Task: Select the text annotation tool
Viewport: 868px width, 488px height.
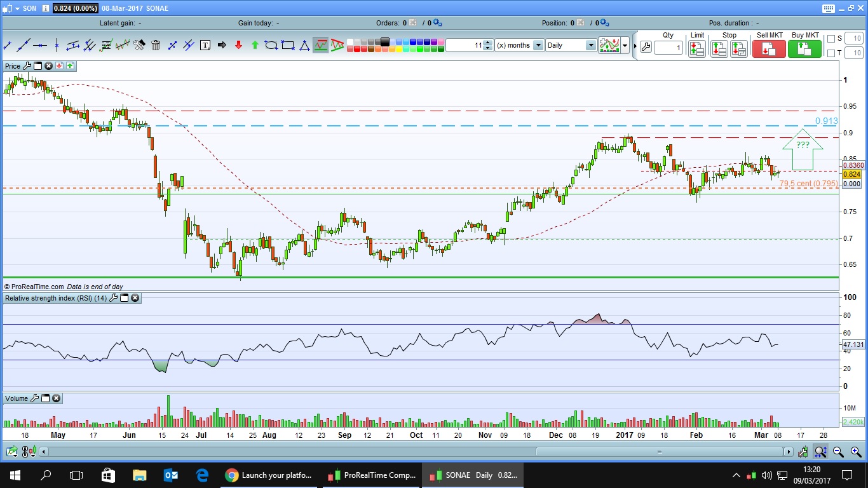Action: click(205, 45)
